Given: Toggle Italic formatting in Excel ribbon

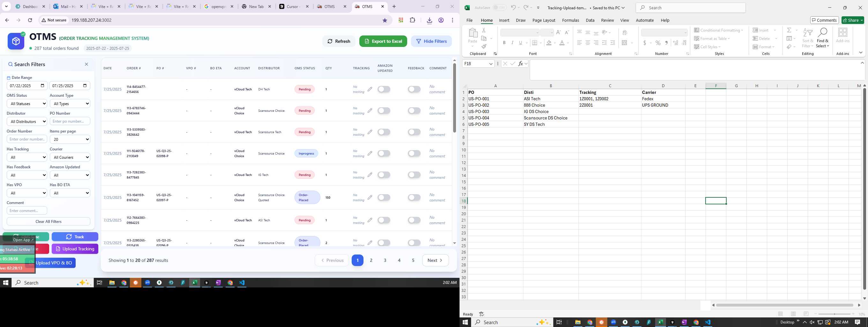Looking at the screenshot, I should tap(512, 43).
